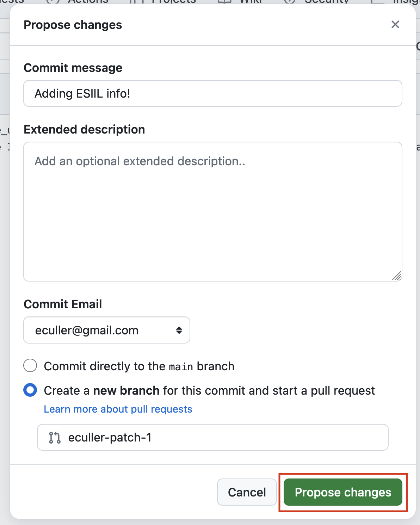Select Create a new branch radio option
This screenshot has width=420, height=525.
point(30,390)
